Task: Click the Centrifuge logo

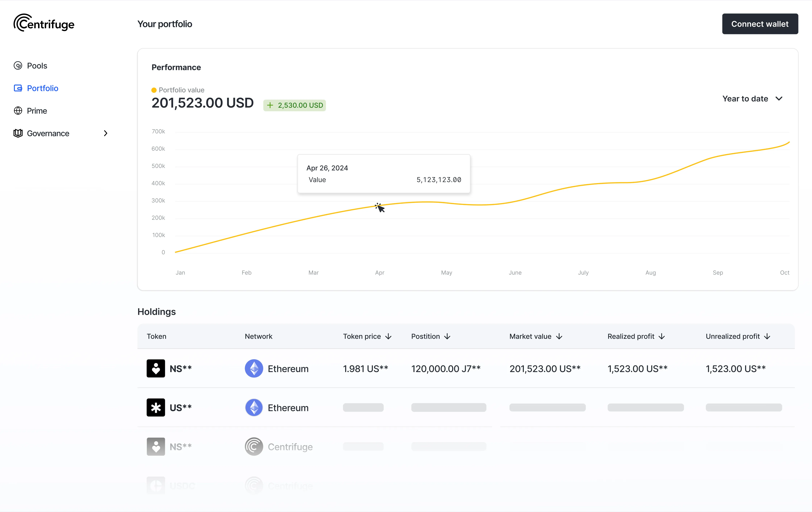Action: click(x=44, y=23)
